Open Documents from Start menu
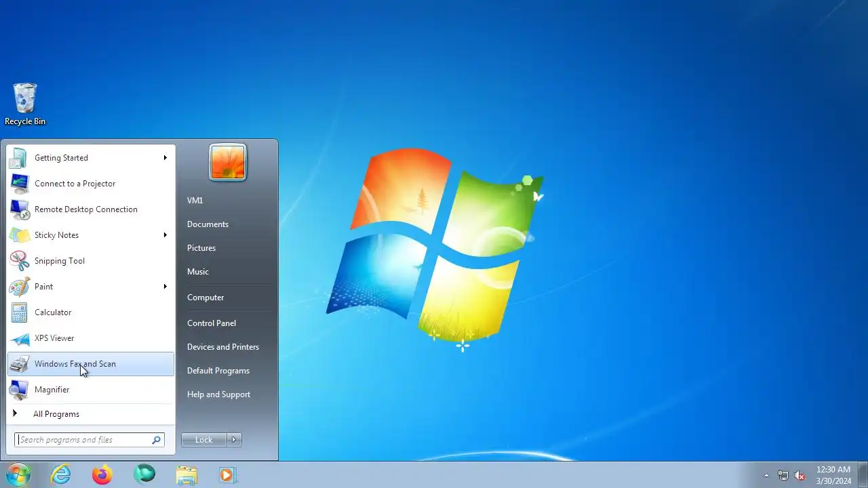Screen dimensions: 868x488 [208, 224]
